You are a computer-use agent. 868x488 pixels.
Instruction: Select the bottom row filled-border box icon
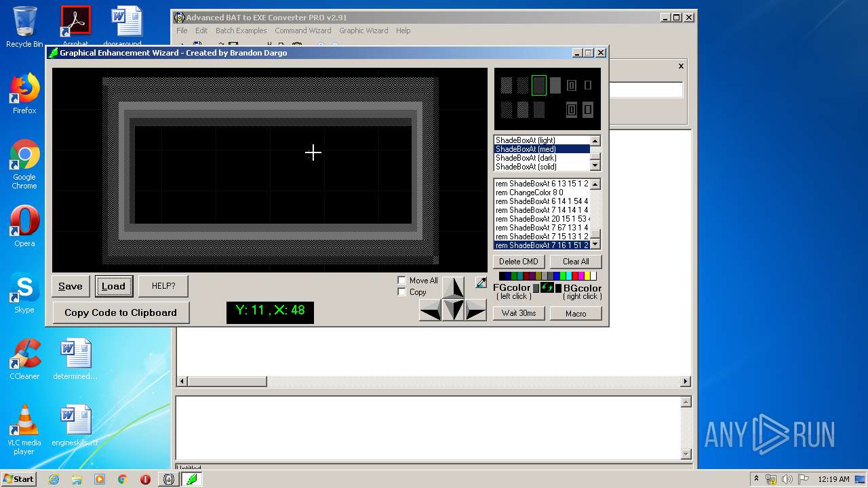(x=588, y=110)
